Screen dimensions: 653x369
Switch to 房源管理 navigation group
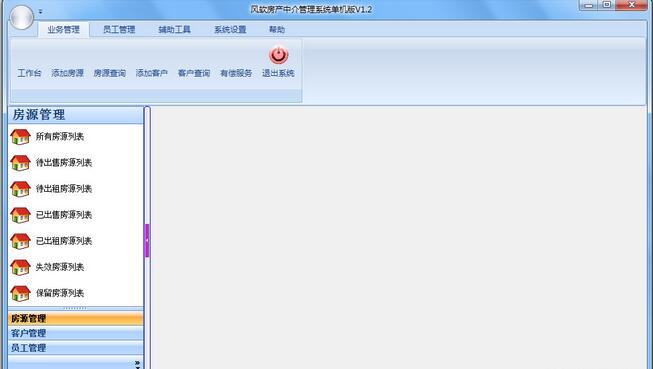pyautogui.click(x=75, y=319)
